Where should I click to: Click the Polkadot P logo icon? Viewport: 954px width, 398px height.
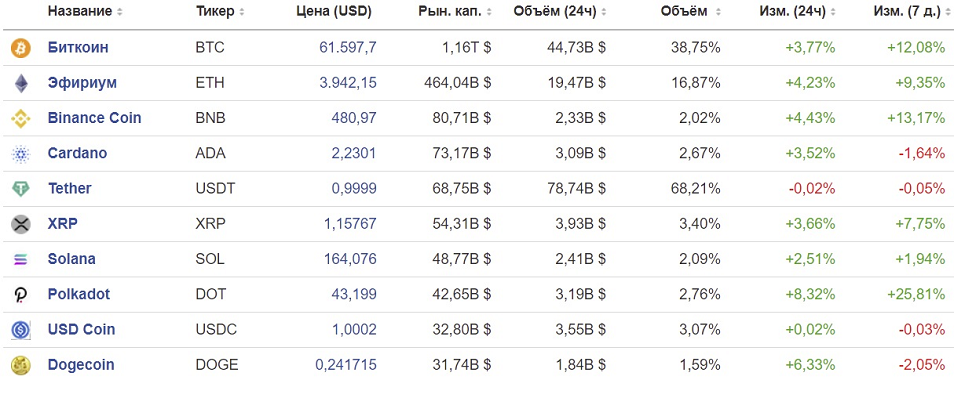point(21,295)
